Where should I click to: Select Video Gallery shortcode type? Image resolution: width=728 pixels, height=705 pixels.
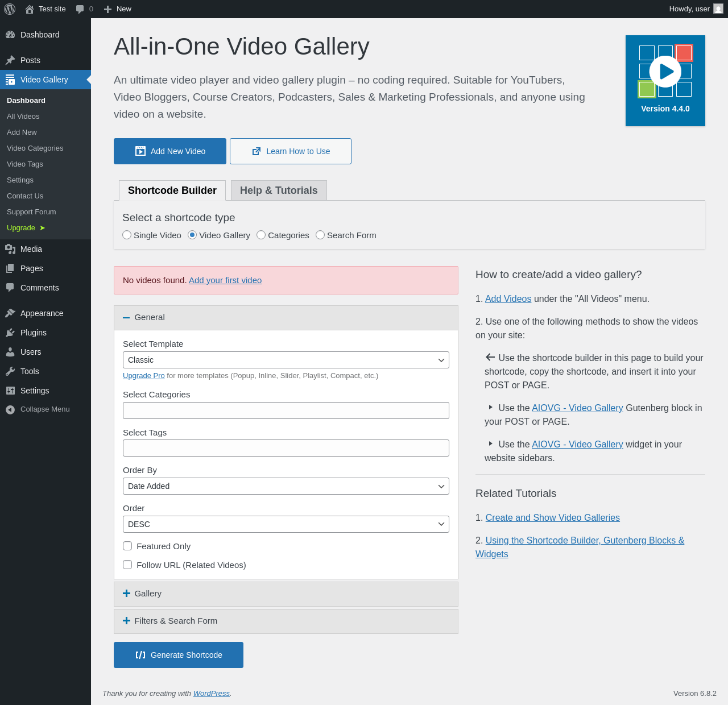point(192,235)
